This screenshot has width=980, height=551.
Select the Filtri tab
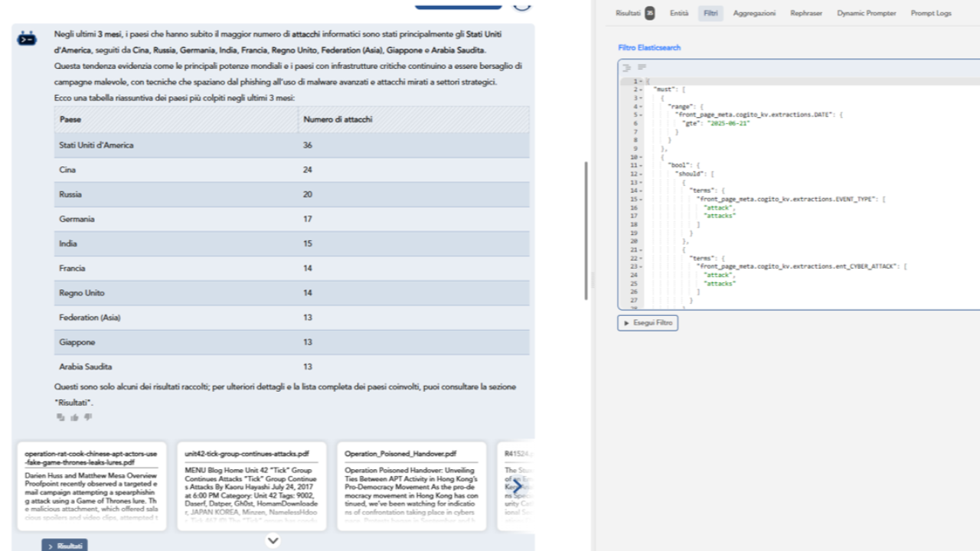tap(710, 13)
